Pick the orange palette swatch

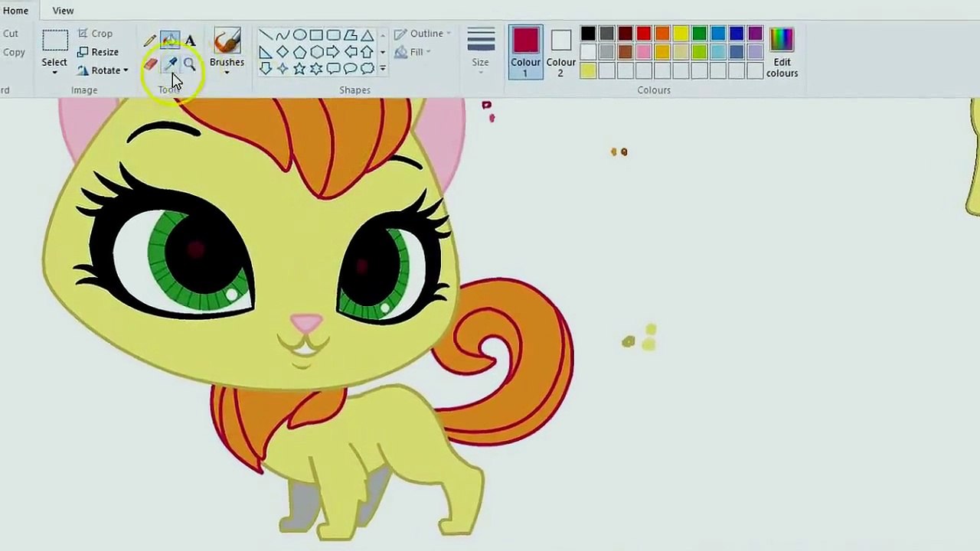pyautogui.click(x=662, y=34)
